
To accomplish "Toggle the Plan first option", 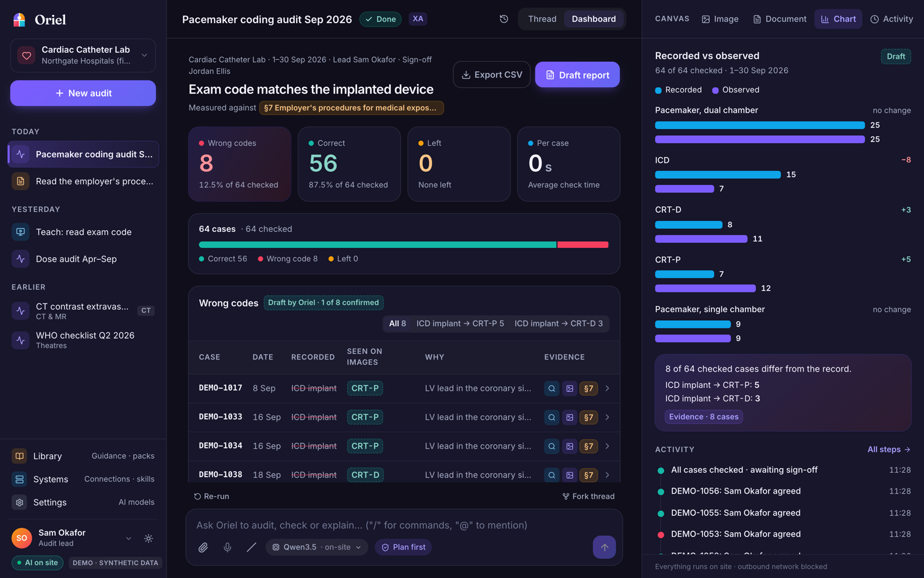I will [x=403, y=547].
